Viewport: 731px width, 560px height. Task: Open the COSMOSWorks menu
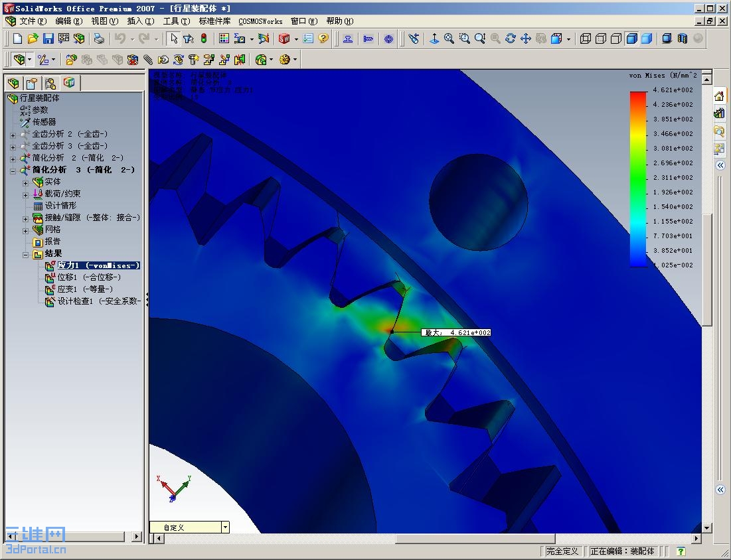coord(260,21)
